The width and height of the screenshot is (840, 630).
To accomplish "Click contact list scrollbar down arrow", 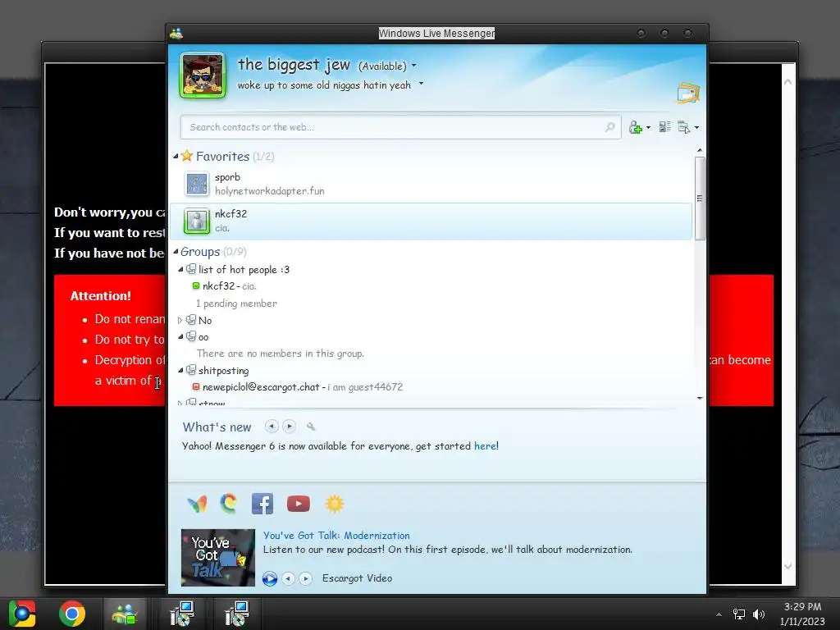I will (700, 398).
